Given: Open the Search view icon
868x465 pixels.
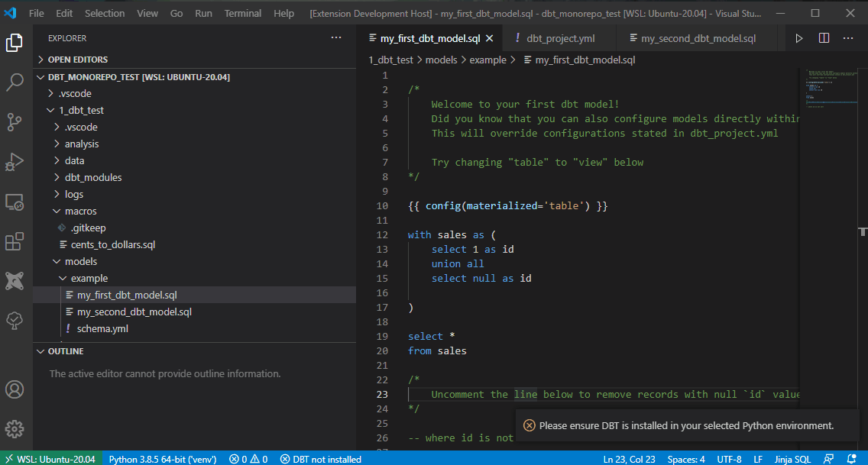Looking at the screenshot, I should pos(15,82).
